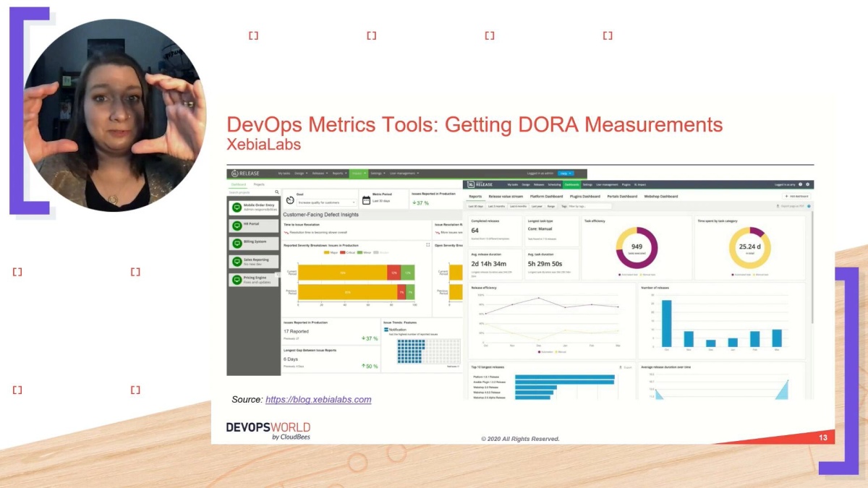Viewport: 868px width, 488px height.
Task: Click the search magnifier icon beside Search projects
Action: point(277,192)
